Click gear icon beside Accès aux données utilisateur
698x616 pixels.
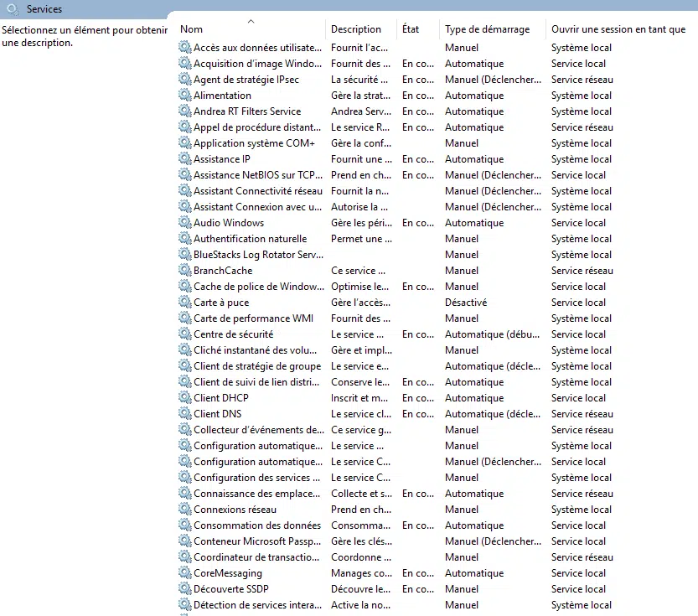click(x=184, y=47)
